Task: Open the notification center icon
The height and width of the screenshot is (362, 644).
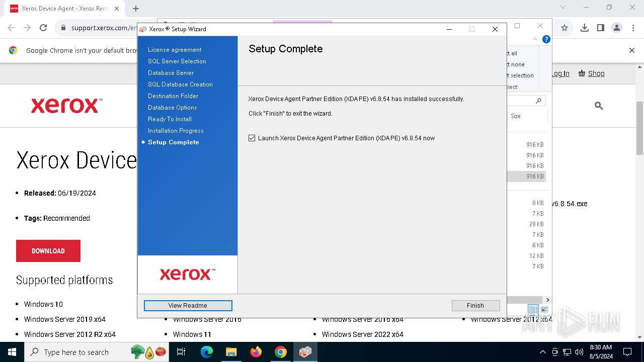Action: 627,352
